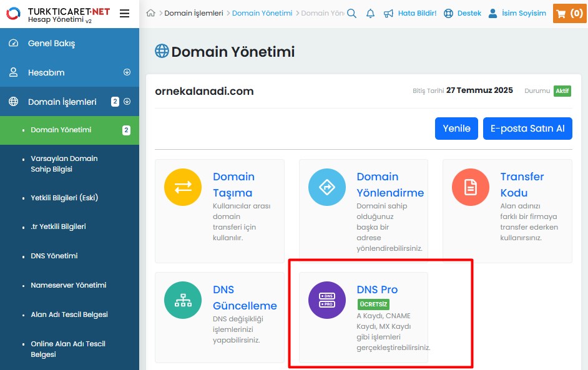Viewport: 588px width, 370px height.
Task: Click the Domain İşlemleri globe icon
Action: click(x=14, y=102)
